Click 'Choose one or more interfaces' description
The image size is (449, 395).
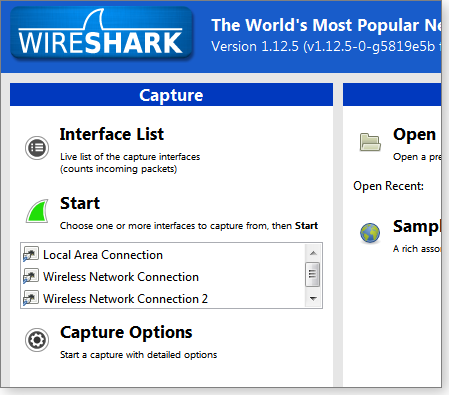[189, 226]
